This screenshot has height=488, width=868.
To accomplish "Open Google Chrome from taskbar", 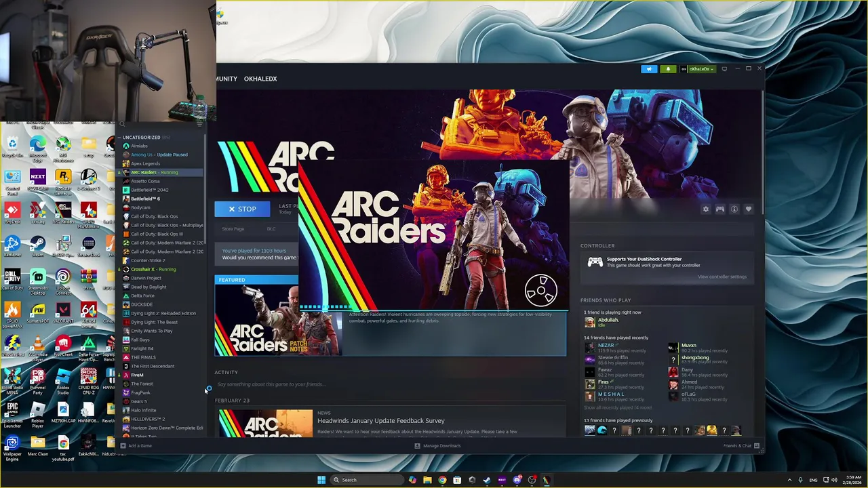I will 442,480.
